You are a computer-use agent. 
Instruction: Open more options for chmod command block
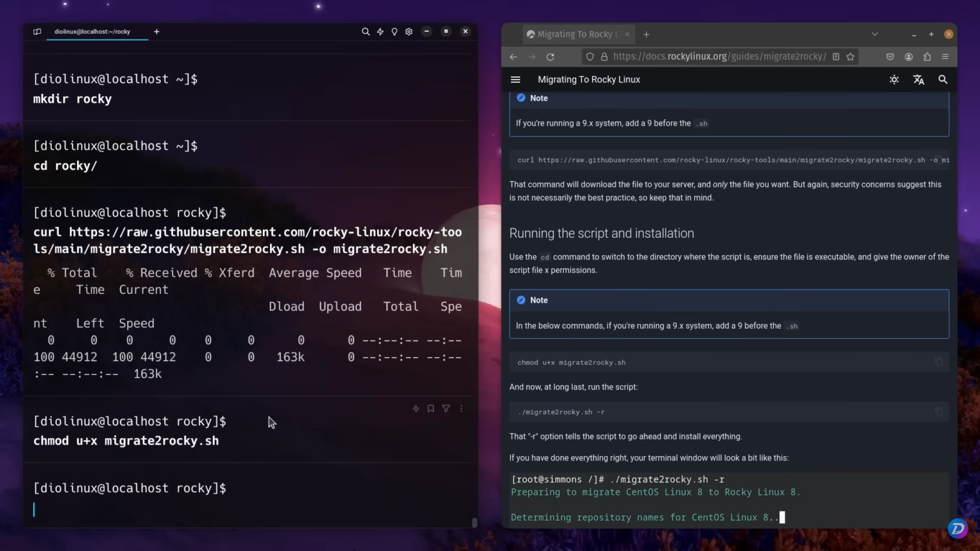pyautogui.click(x=461, y=409)
